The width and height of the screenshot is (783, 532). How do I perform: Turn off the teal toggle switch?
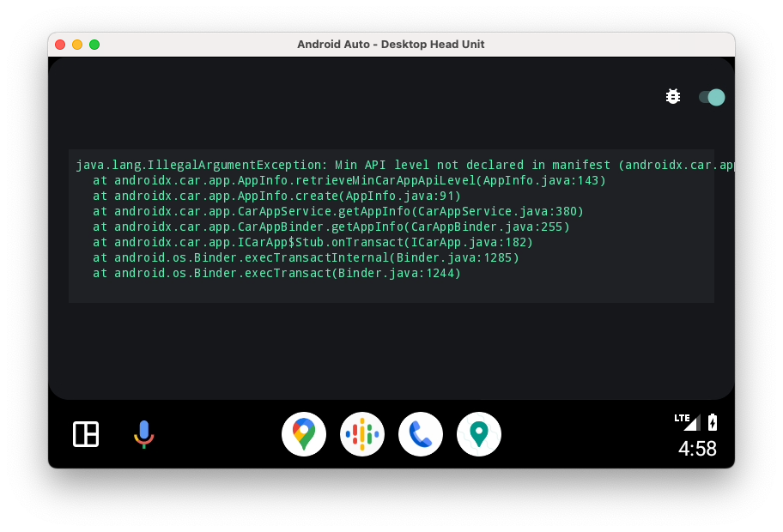pos(712,97)
